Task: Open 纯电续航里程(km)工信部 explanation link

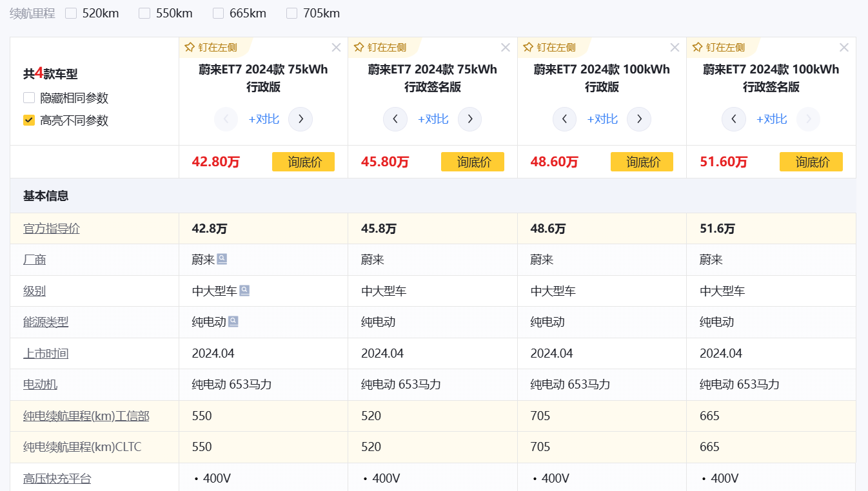Action: (x=86, y=416)
